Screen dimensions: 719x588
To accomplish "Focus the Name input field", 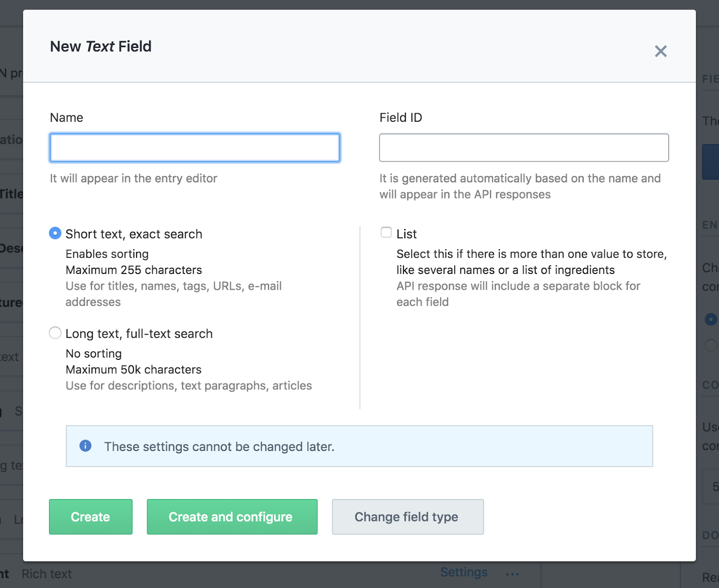I will tap(195, 148).
